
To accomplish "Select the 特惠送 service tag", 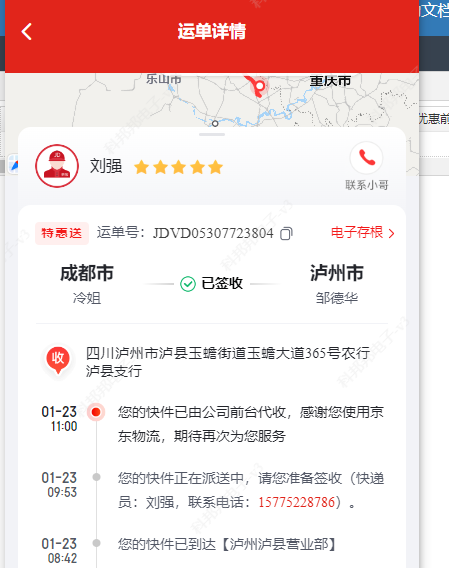I will (x=62, y=233).
